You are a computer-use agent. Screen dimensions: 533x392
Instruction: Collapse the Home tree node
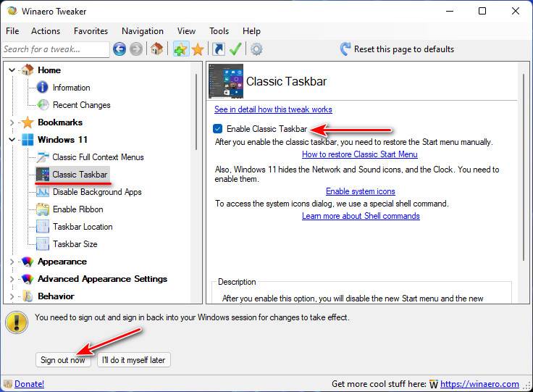tap(12, 70)
